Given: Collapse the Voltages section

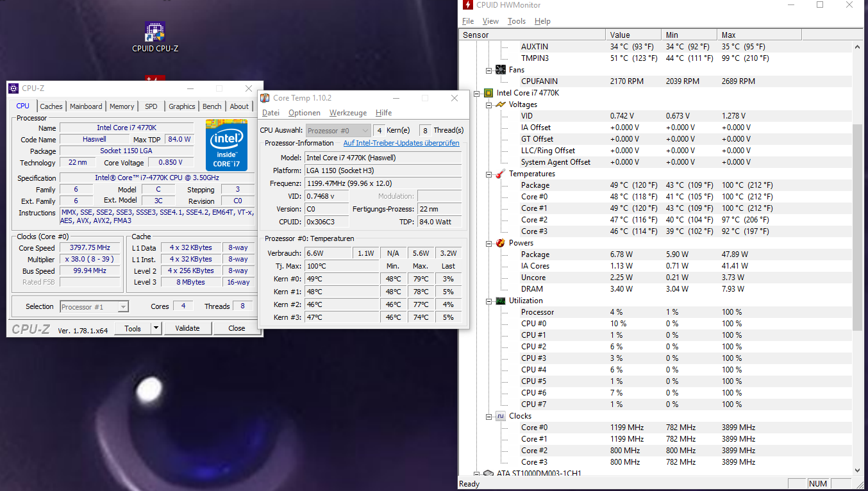Looking at the screenshot, I should 489,104.
